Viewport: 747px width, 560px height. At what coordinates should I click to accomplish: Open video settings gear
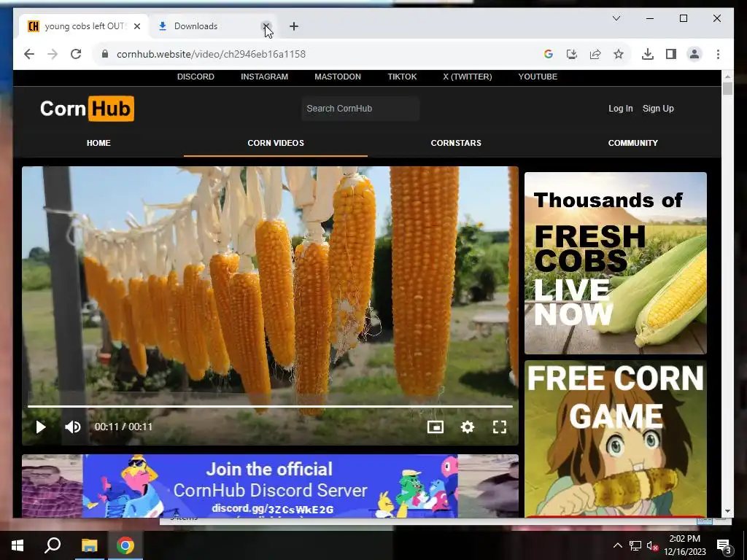click(468, 427)
